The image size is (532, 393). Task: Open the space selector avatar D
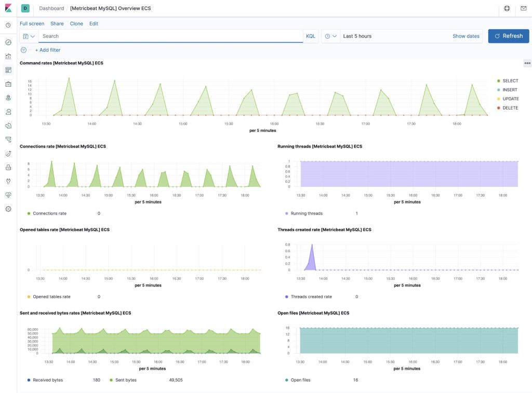coord(25,8)
